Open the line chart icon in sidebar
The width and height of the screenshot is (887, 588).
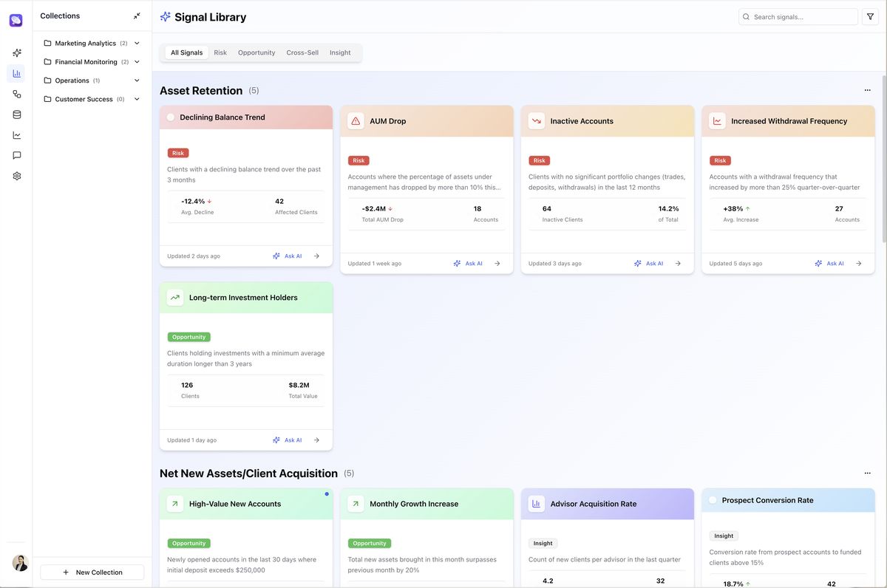(16, 135)
